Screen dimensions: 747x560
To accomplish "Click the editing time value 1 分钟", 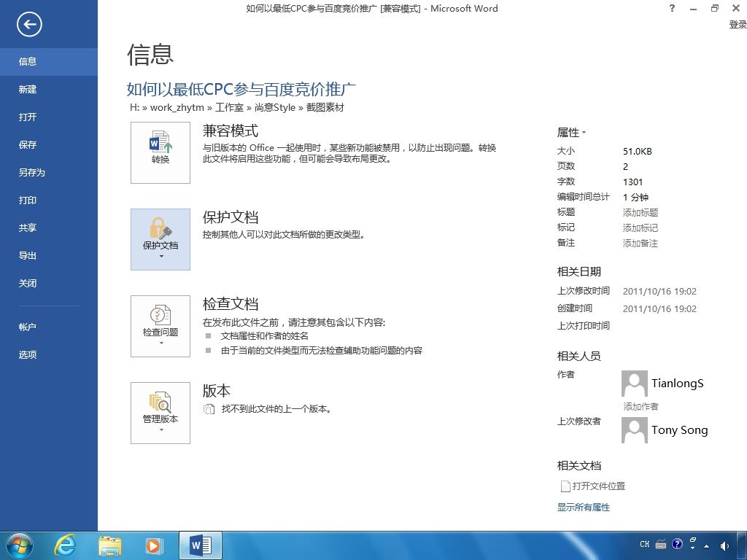I will coord(635,197).
